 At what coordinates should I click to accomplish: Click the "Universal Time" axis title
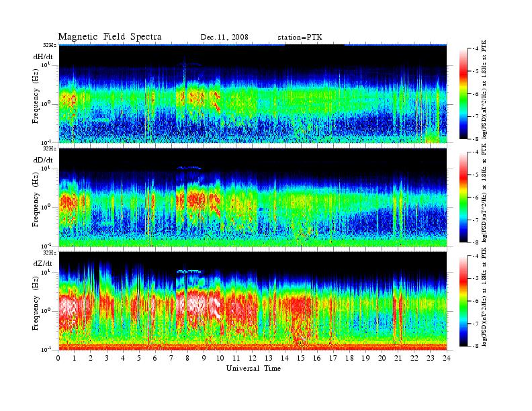tap(253, 368)
